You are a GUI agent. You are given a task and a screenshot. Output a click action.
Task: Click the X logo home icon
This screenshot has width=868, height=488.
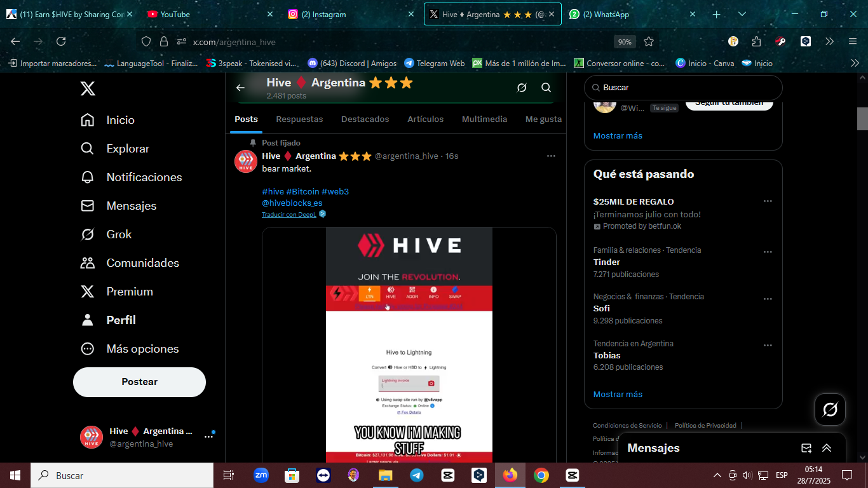pos(88,88)
